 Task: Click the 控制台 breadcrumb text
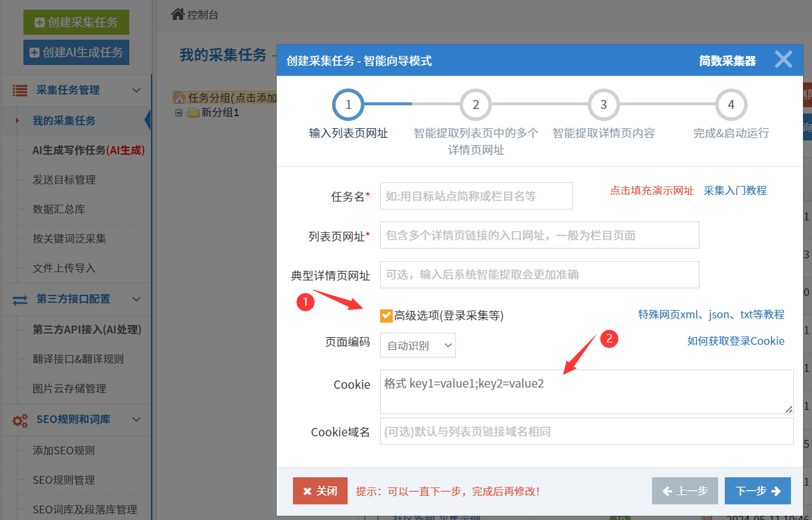(x=203, y=15)
